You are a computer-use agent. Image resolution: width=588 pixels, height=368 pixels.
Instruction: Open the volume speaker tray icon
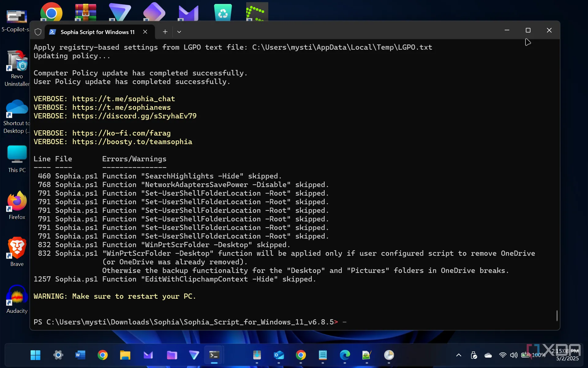pyautogui.click(x=514, y=355)
